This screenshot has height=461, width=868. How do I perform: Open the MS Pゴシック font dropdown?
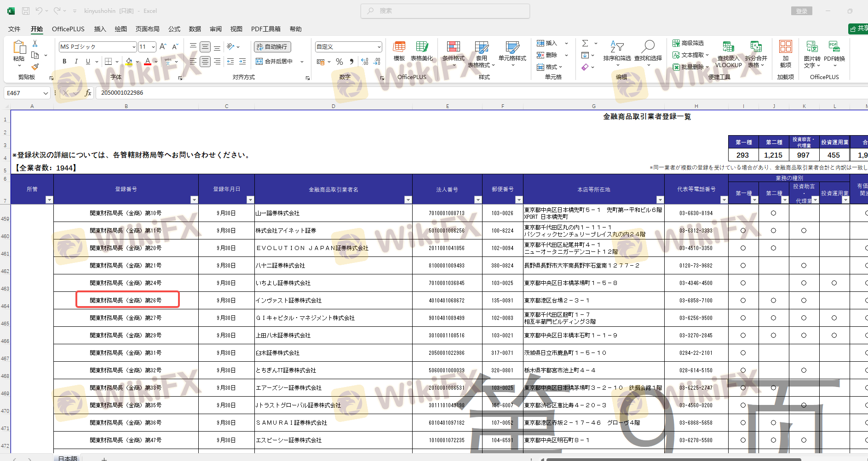pyautogui.click(x=134, y=47)
